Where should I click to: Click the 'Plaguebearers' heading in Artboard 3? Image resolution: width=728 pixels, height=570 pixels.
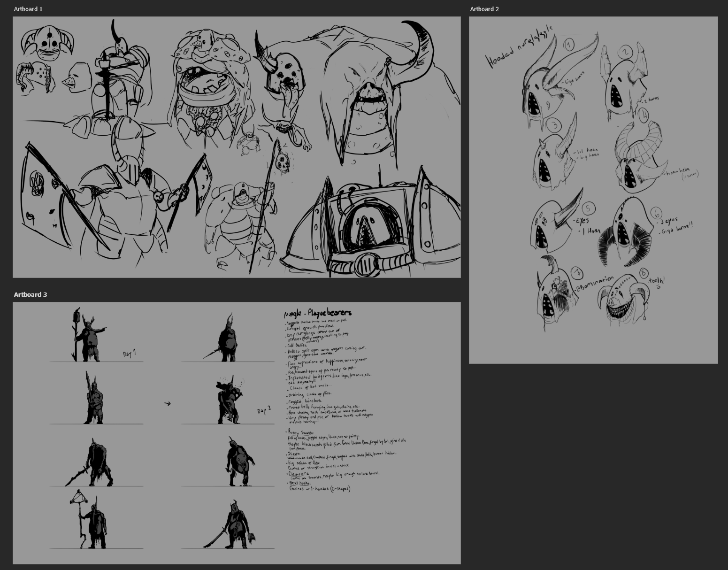[329, 313]
